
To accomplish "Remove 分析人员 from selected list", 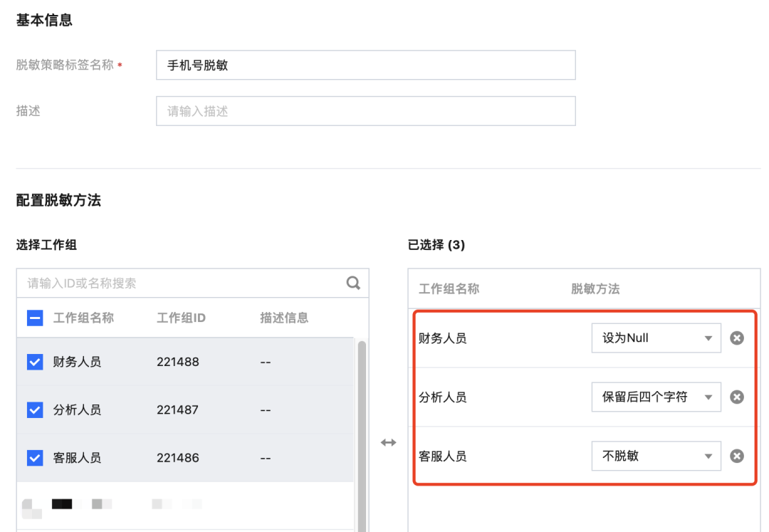I will pyautogui.click(x=737, y=397).
